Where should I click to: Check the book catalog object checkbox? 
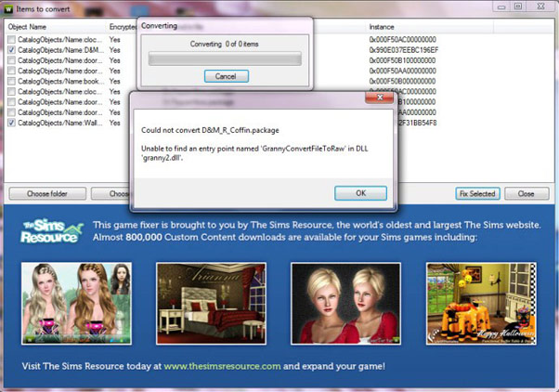pos(11,82)
